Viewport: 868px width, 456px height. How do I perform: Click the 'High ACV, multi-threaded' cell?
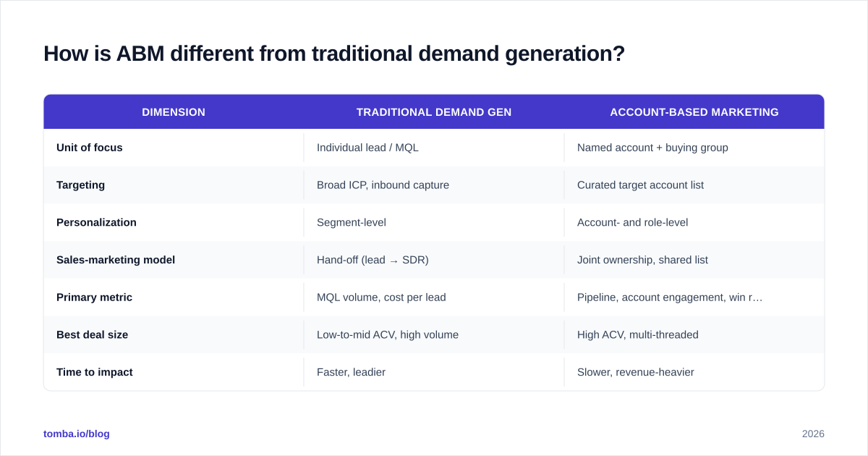pos(638,334)
